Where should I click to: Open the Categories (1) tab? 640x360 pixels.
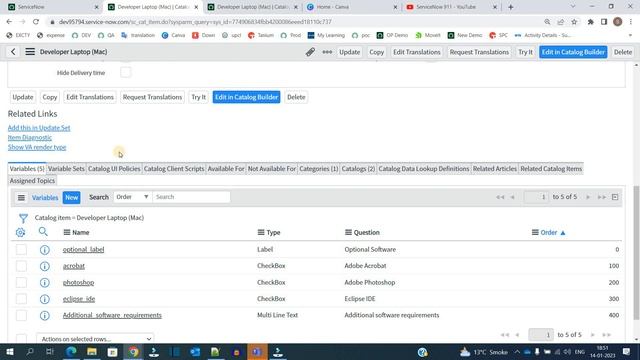pos(319,169)
